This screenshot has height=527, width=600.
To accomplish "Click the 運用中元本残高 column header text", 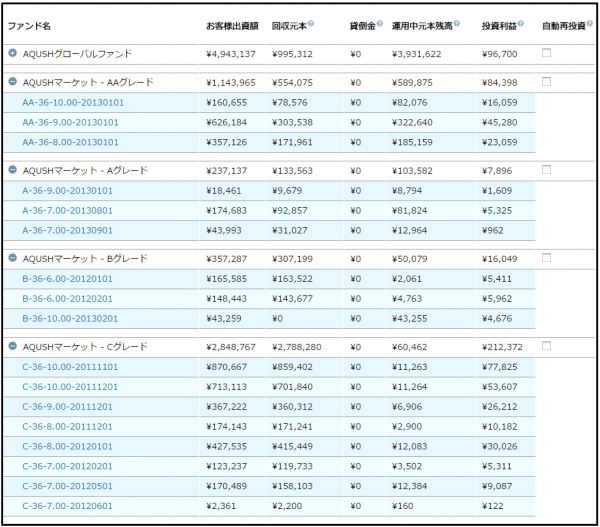I will tap(422, 26).
